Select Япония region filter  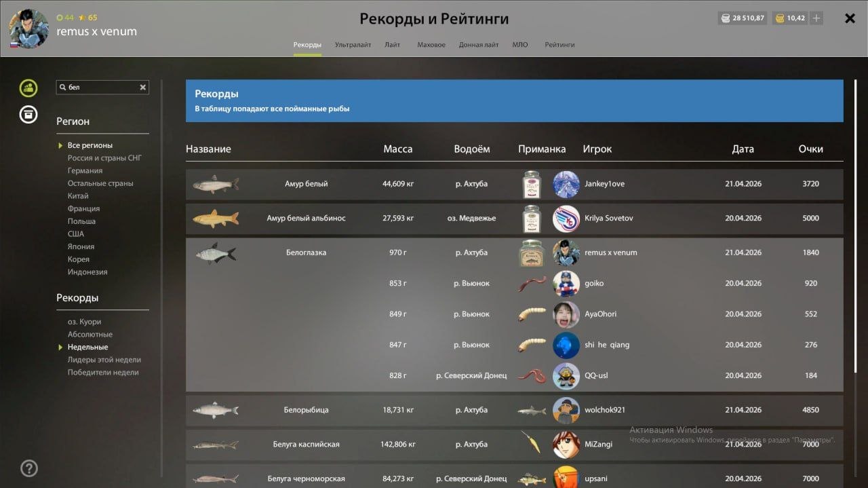81,247
